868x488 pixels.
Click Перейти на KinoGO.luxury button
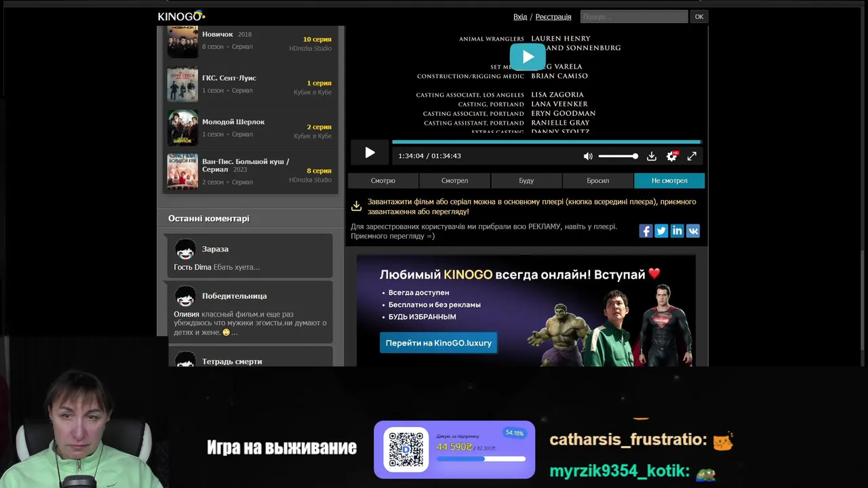[438, 343]
